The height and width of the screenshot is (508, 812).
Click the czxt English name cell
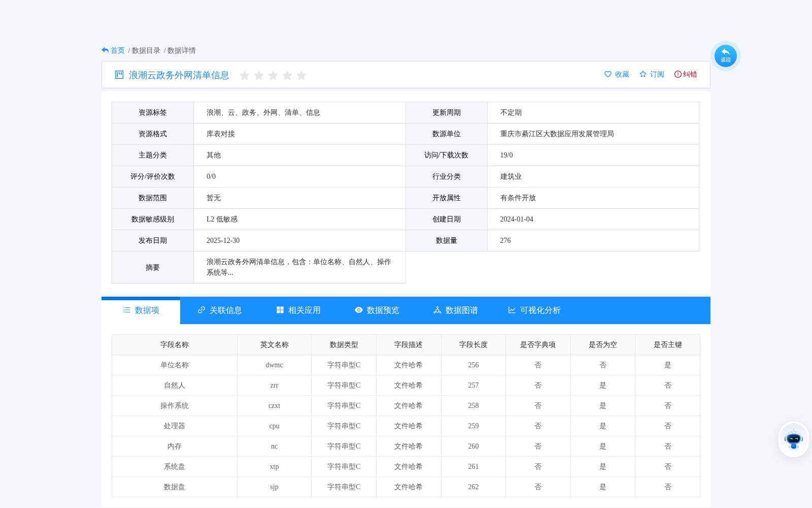click(275, 405)
